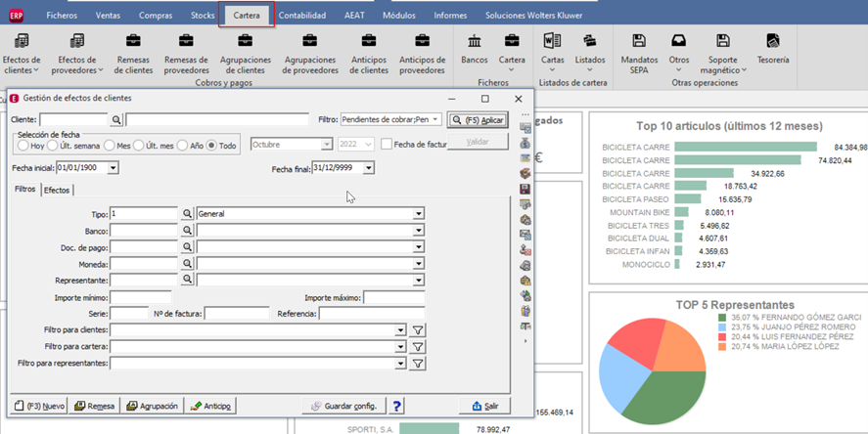The width and height of the screenshot is (868, 434).
Task: Open the Cartas Word document icon
Action: (x=552, y=40)
